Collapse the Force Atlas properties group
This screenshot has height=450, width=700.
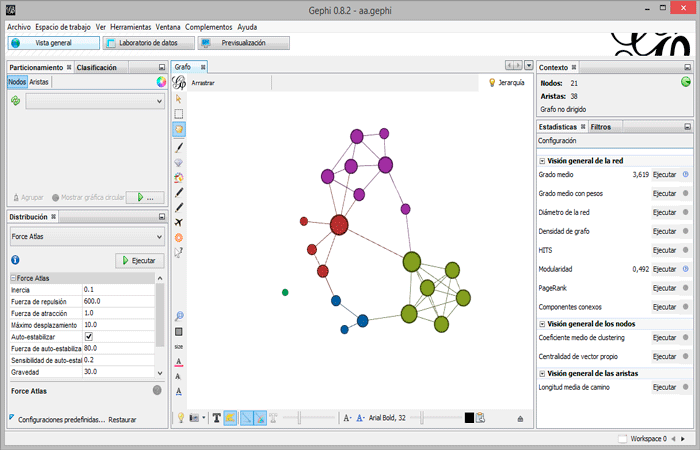[13, 278]
